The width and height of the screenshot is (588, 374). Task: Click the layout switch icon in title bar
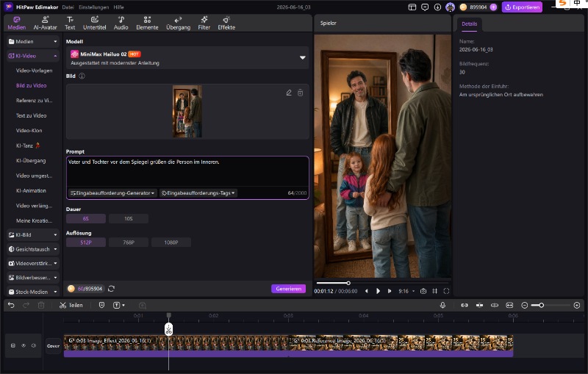(x=412, y=7)
